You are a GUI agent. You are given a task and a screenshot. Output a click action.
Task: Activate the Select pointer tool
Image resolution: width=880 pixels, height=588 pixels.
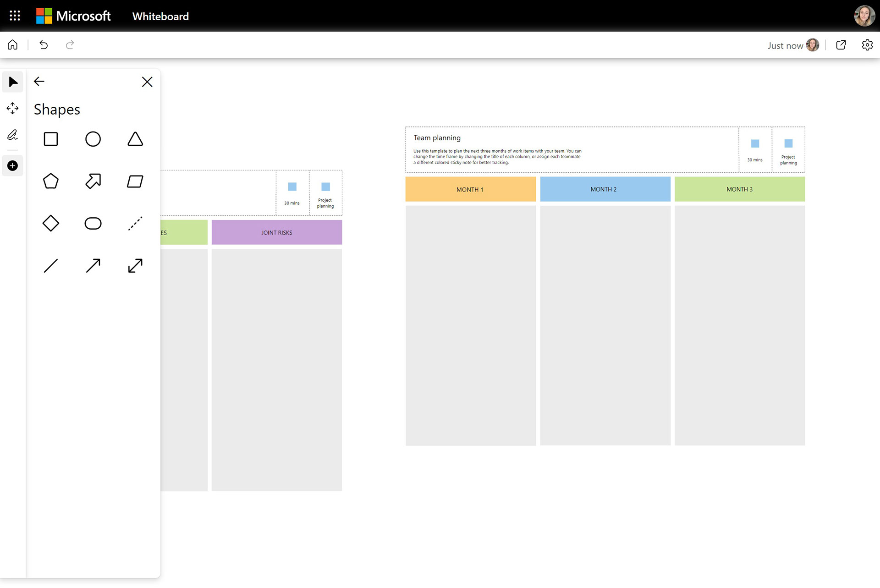[13, 82]
